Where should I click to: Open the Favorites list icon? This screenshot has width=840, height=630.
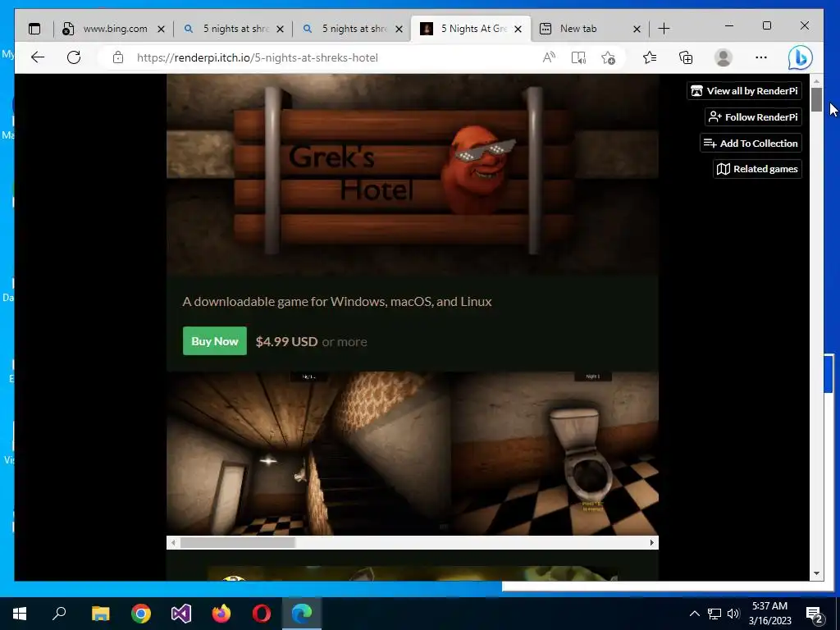pyautogui.click(x=650, y=57)
